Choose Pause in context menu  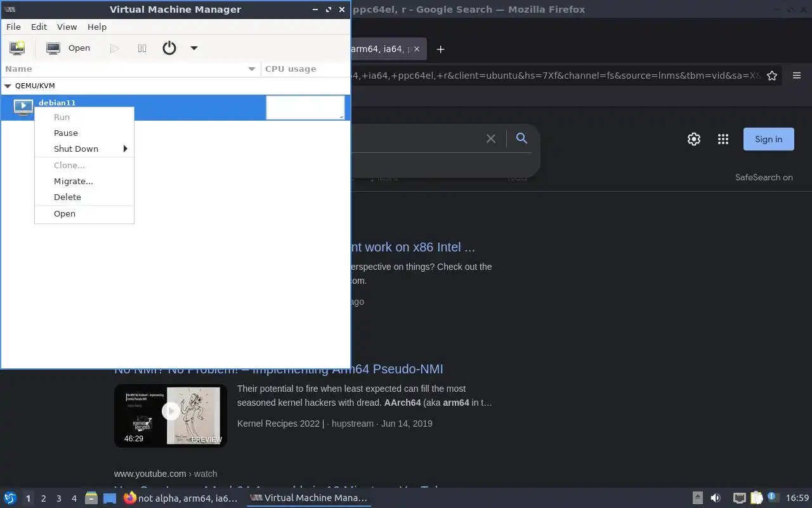84,133
